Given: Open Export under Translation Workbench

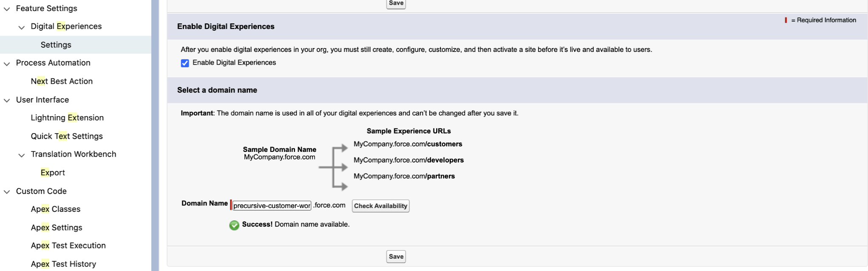Looking at the screenshot, I should point(52,172).
